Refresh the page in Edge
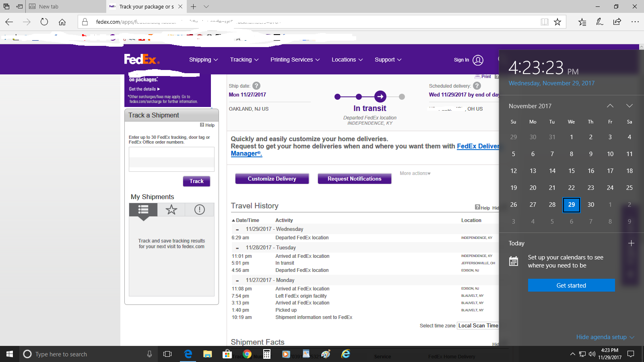The image size is (644, 362). pyautogui.click(x=44, y=22)
